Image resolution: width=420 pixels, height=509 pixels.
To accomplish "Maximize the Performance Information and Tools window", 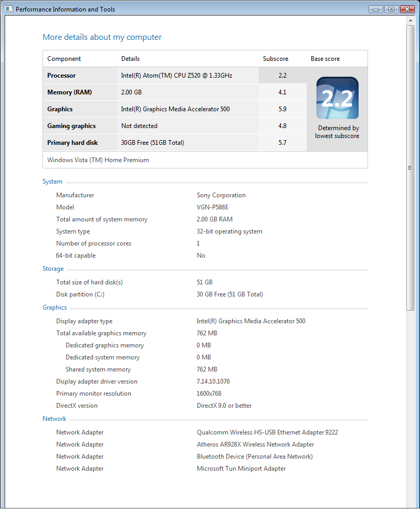I will tap(392, 9).
